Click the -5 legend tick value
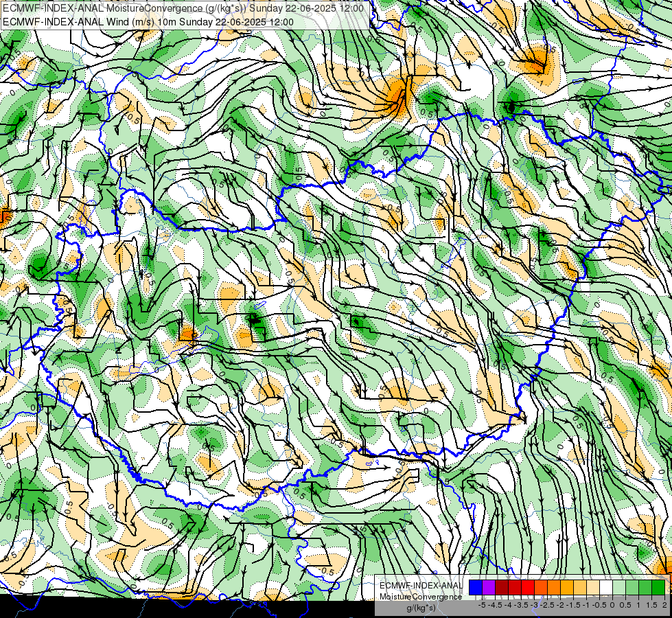Screen dimensions: 672x618 [482, 605]
